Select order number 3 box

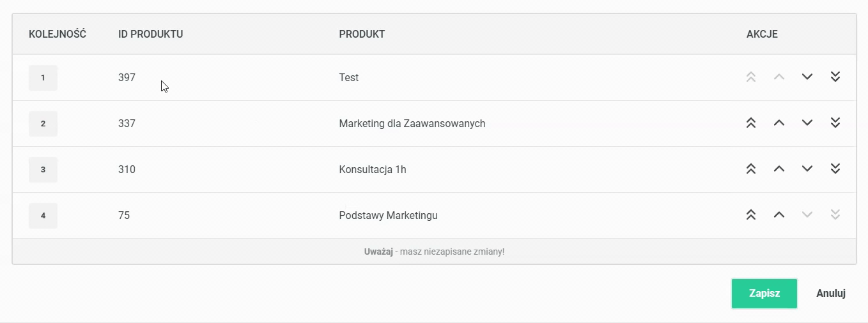pos(43,170)
